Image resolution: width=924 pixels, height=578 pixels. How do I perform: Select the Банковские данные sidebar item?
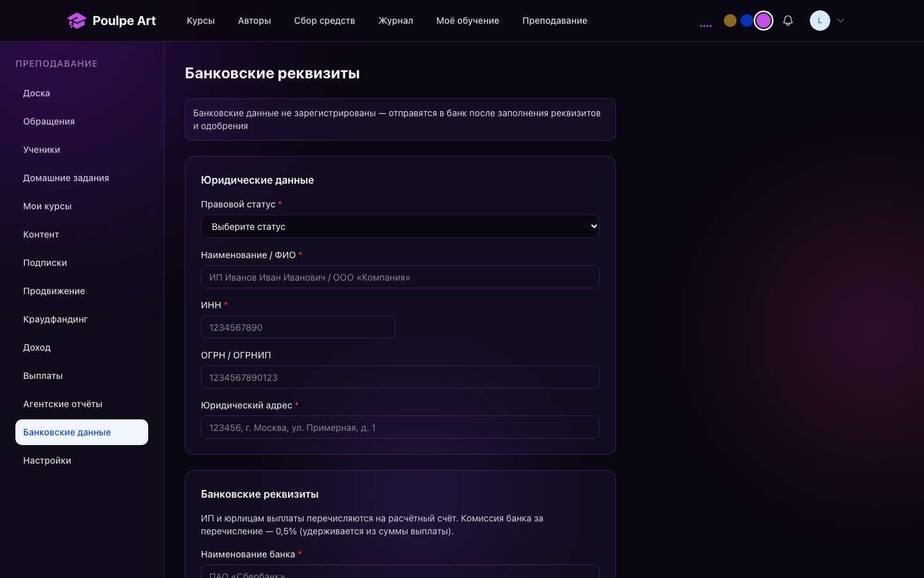pos(81,432)
